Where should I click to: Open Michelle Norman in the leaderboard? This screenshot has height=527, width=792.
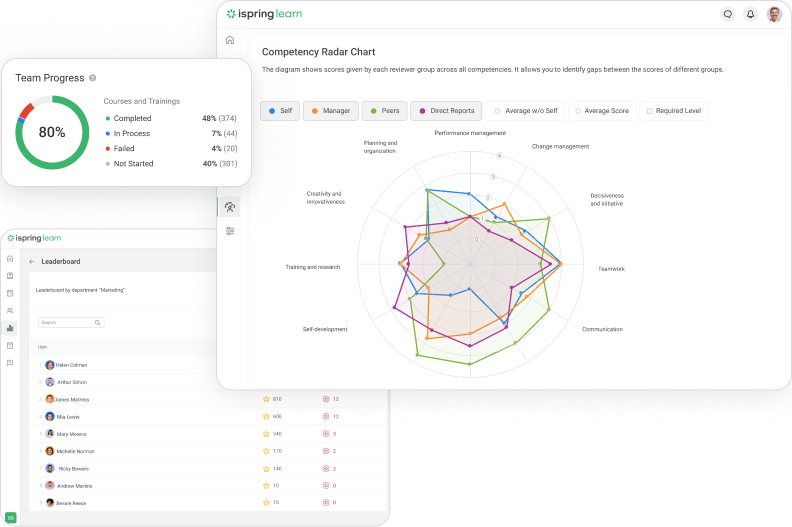pos(76,451)
